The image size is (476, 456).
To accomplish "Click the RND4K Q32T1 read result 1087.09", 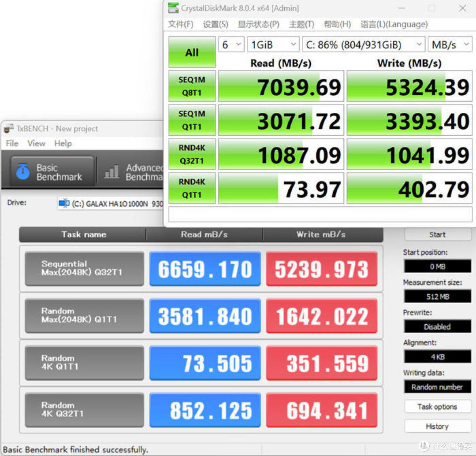I will tap(281, 154).
